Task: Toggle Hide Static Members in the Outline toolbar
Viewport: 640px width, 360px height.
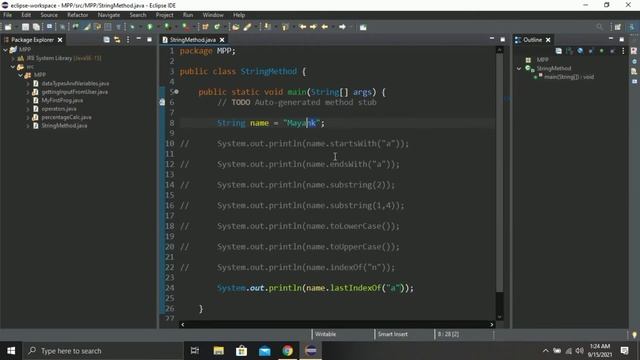Action: 591,51
